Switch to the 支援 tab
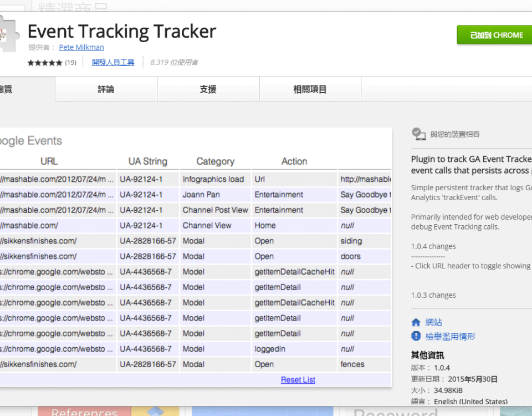Screen dimensions: 532x416 [208, 89]
